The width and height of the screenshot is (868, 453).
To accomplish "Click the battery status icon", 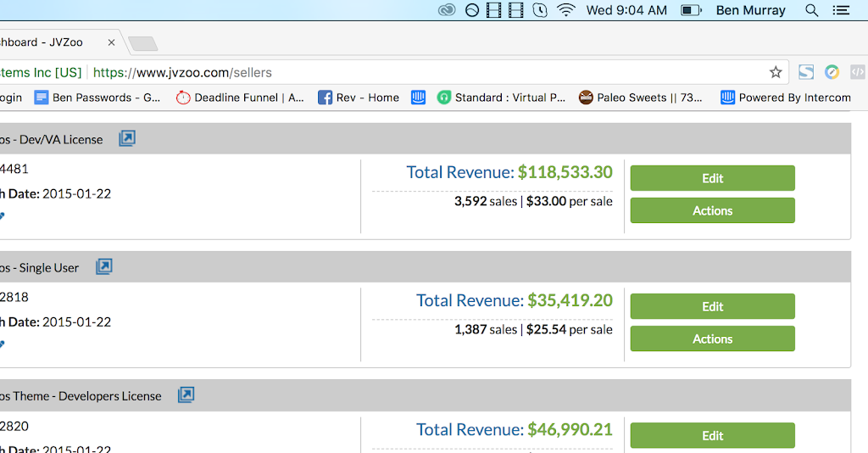I will [691, 10].
